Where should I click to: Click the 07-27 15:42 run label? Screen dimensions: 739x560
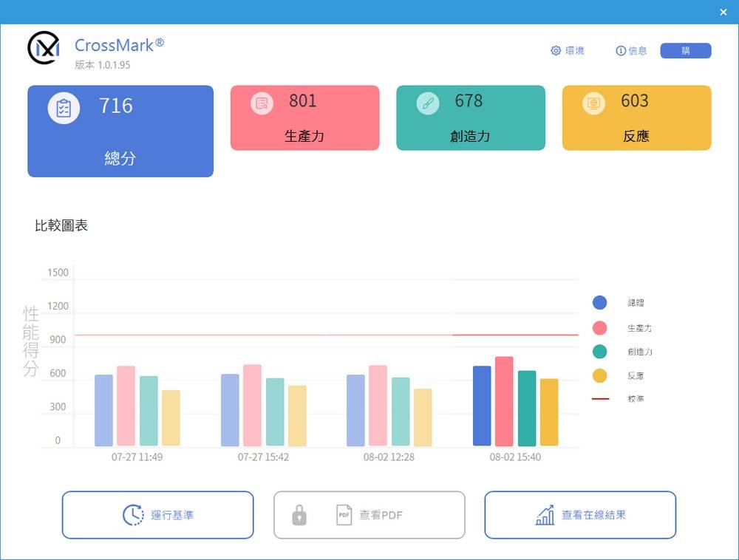pyautogui.click(x=263, y=457)
